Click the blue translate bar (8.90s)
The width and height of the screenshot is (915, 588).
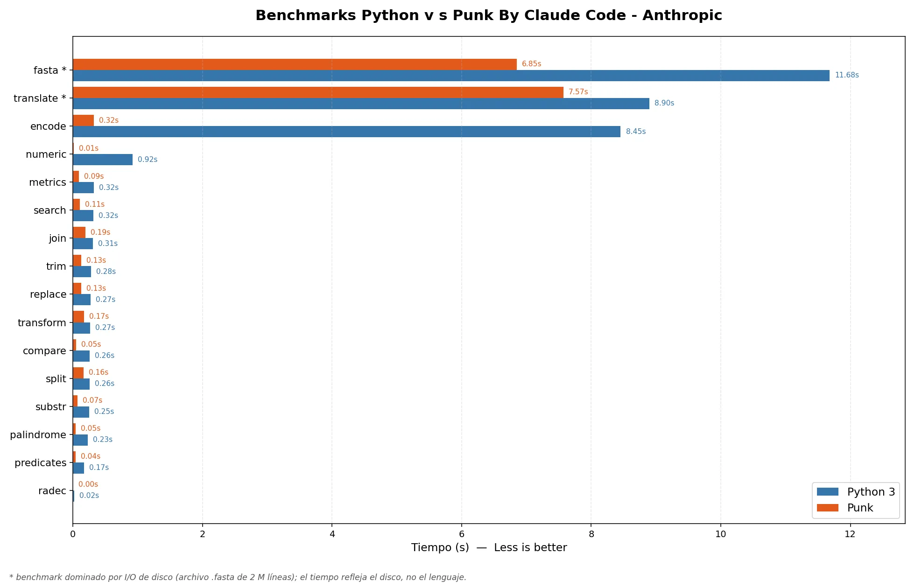pyautogui.click(x=361, y=104)
